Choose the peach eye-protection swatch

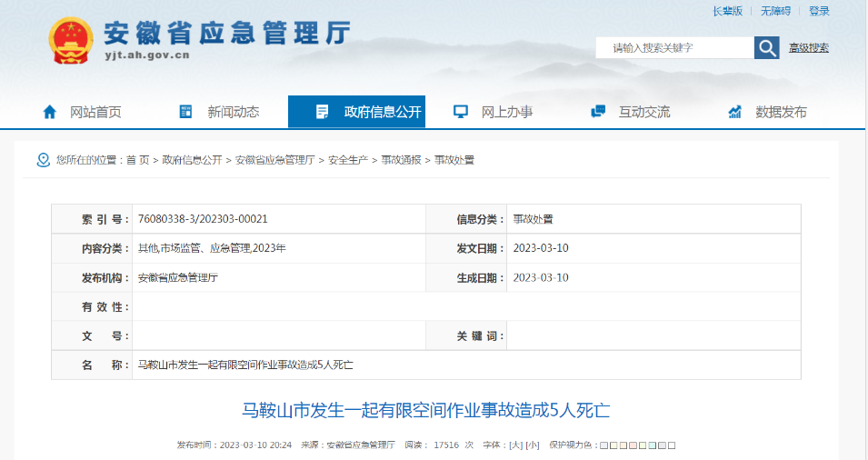(x=624, y=445)
